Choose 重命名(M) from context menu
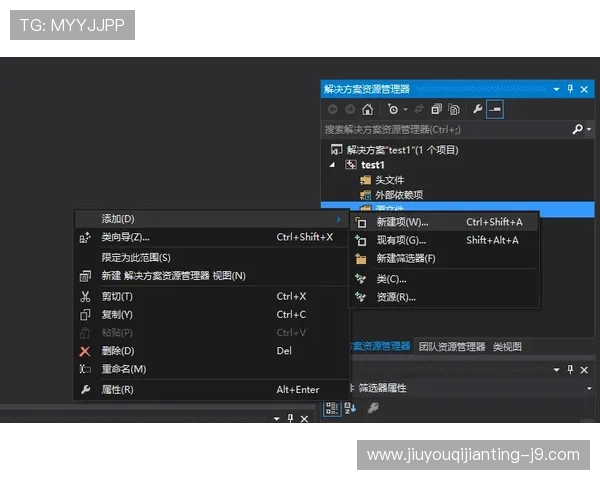Screen dimensions: 600x480 coord(210,369)
